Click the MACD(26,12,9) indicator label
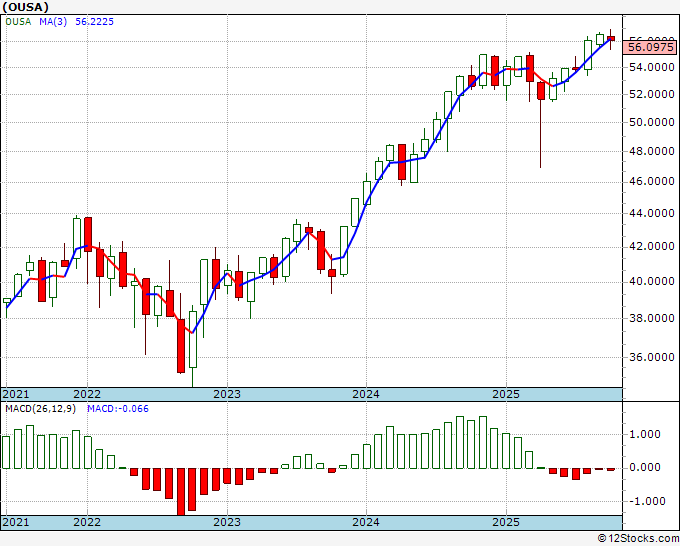The width and height of the screenshot is (680, 546). point(41,409)
